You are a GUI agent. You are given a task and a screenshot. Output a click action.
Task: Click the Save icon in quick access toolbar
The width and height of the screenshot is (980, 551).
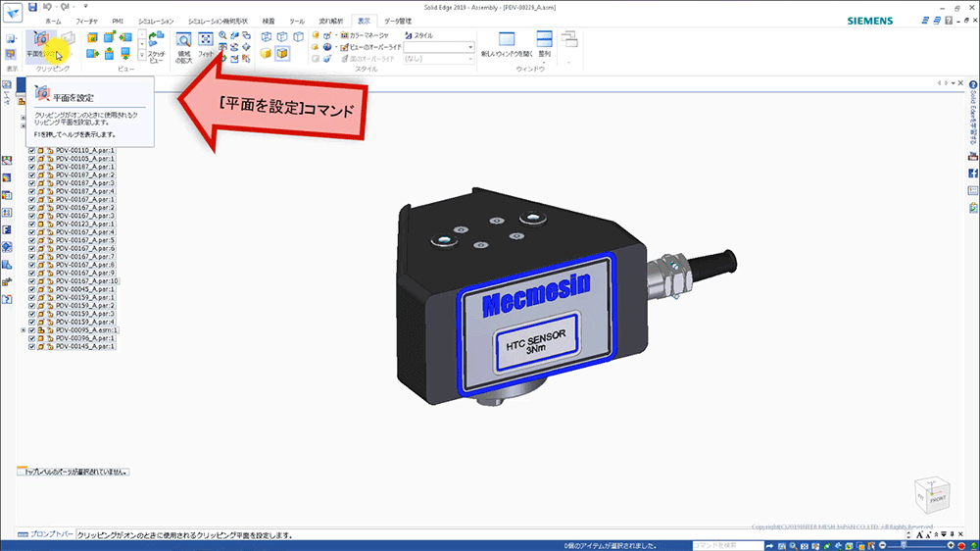[32, 7]
